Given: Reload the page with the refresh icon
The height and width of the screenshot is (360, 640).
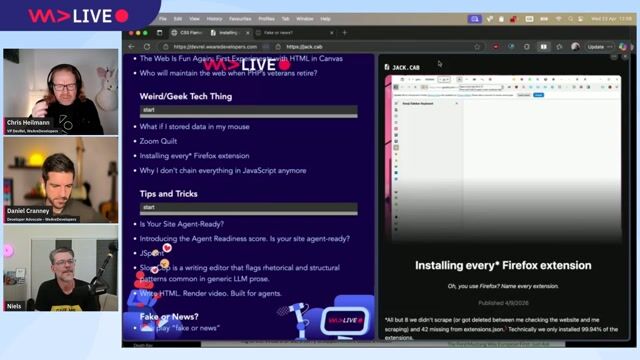Looking at the screenshot, I should pyautogui.click(x=147, y=47).
